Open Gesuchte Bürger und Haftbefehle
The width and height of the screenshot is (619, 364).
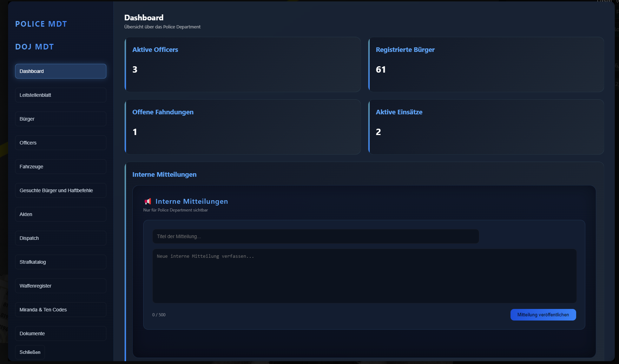click(x=60, y=190)
